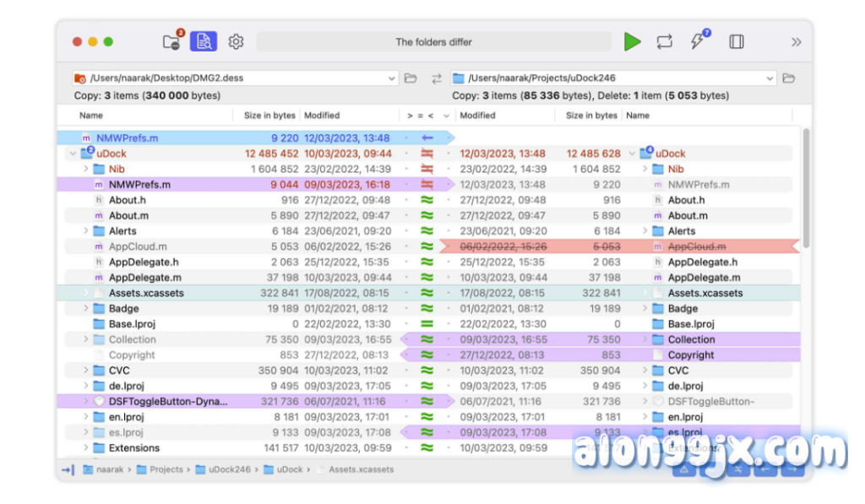Open the comparison filter column dropdown
Viewport: 865px width, 504px height.
(446, 116)
